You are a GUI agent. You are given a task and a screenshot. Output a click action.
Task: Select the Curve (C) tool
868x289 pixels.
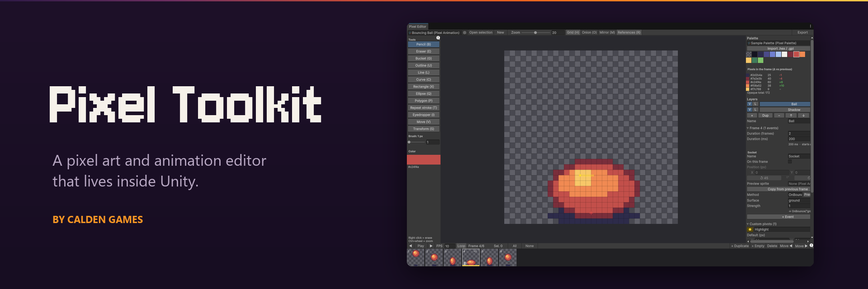click(x=424, y=79)
